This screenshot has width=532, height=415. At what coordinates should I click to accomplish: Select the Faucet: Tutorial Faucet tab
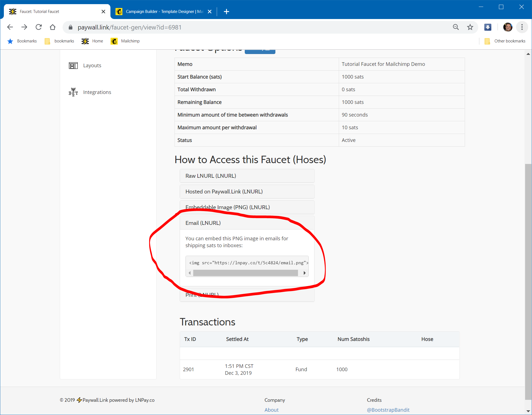57,12
